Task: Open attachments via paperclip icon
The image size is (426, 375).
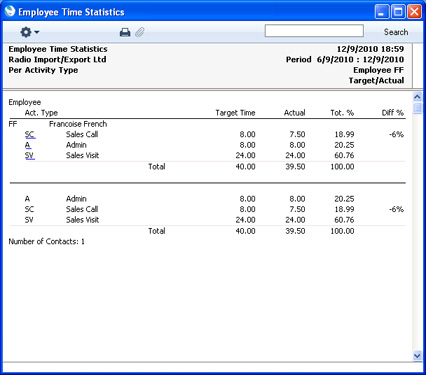Action: click(140, 32)
